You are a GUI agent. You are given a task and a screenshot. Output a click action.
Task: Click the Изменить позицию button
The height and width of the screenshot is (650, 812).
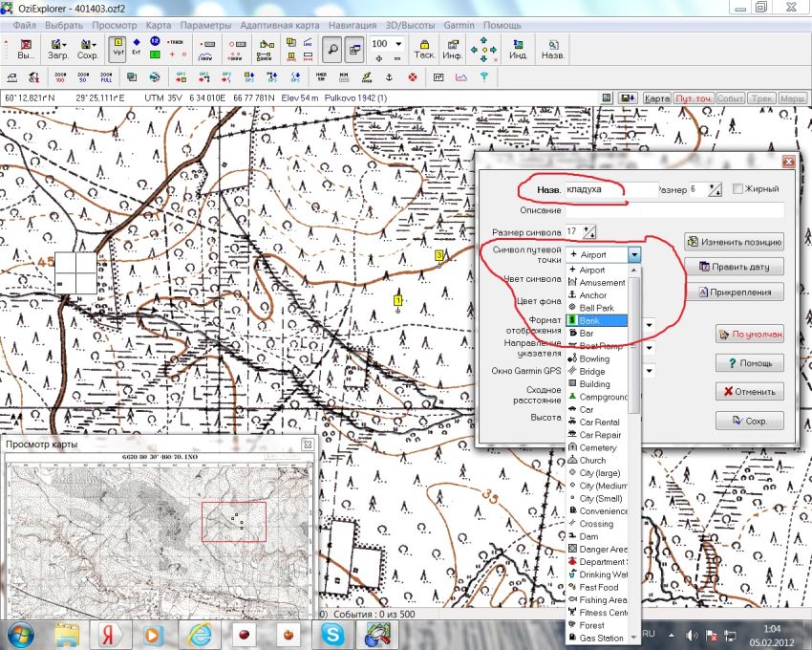[x=734, y=242]
